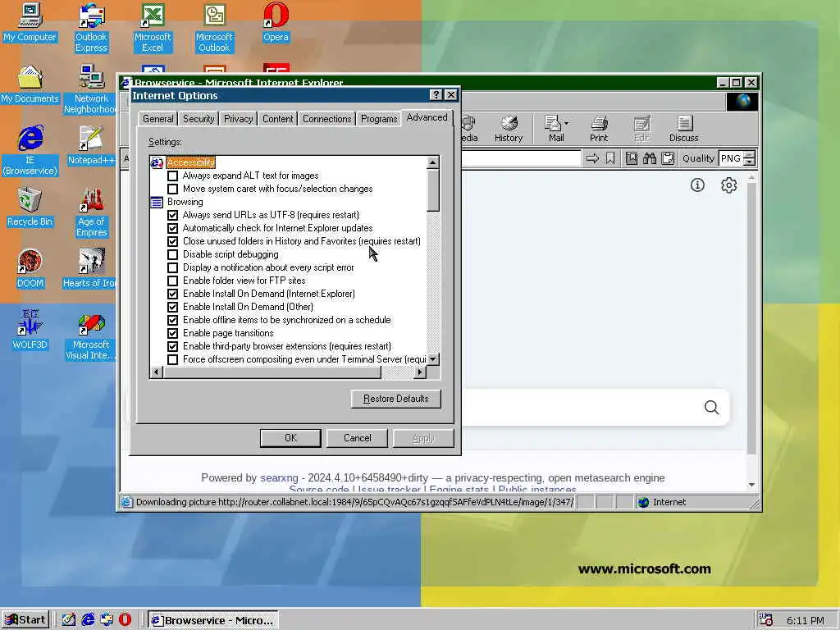Select the My Computer desktop icon
Screen dimensions: 840x630
pos(30,22)
